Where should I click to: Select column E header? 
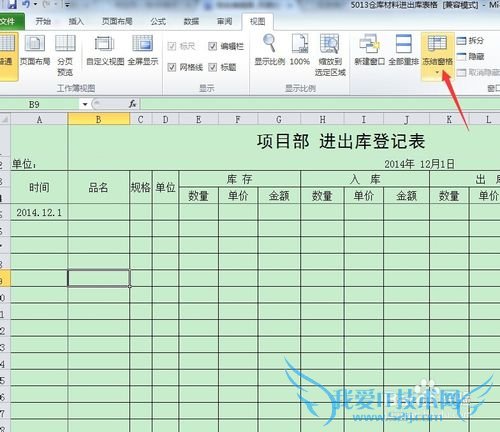(x=199, y=119)
